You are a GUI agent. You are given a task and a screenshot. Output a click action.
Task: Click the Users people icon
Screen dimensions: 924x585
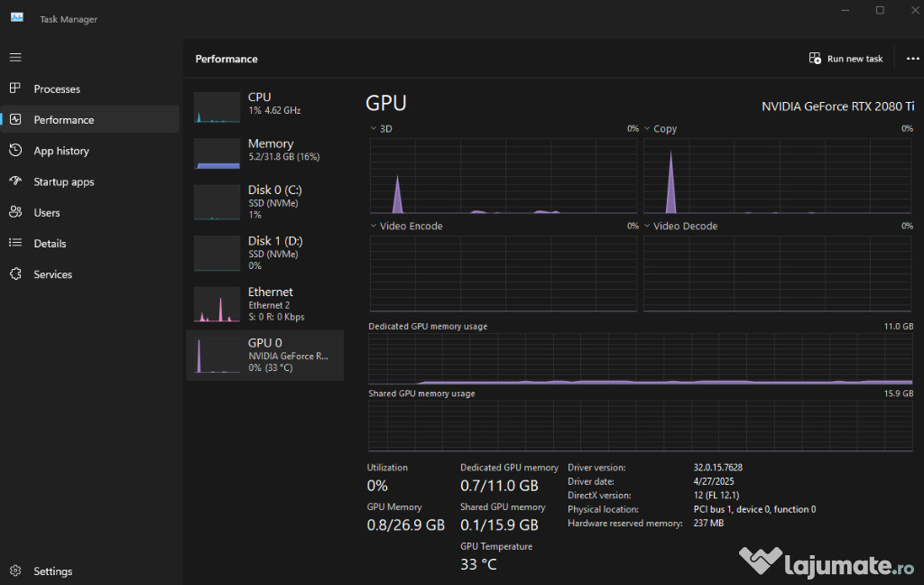pos(15,212)
